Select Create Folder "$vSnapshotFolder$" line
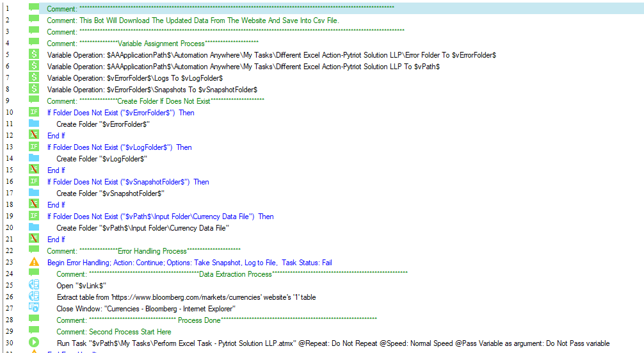 click(111, 193)
